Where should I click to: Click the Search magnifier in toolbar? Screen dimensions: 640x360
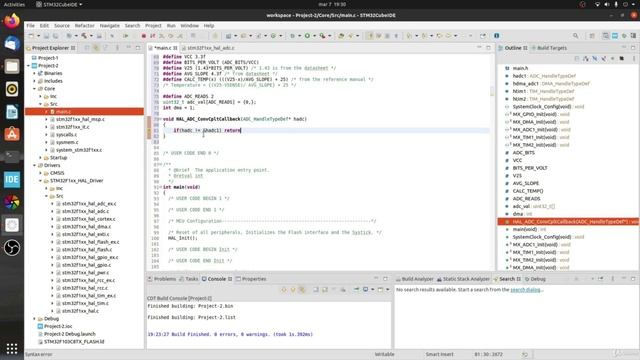pos(576,36)
